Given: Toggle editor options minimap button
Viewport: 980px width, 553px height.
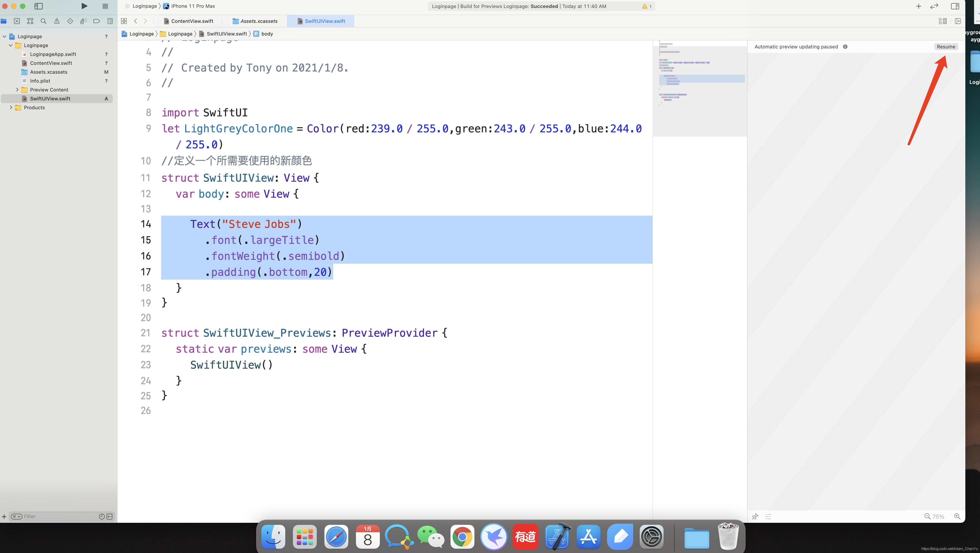Looking at the screenshot, I should (942, 21).
